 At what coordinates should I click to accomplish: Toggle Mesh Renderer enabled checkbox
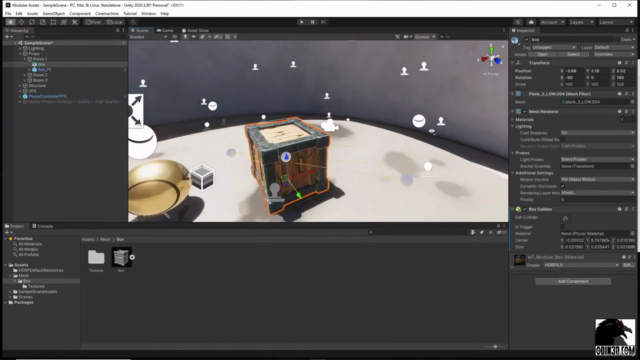coord(525,111)
